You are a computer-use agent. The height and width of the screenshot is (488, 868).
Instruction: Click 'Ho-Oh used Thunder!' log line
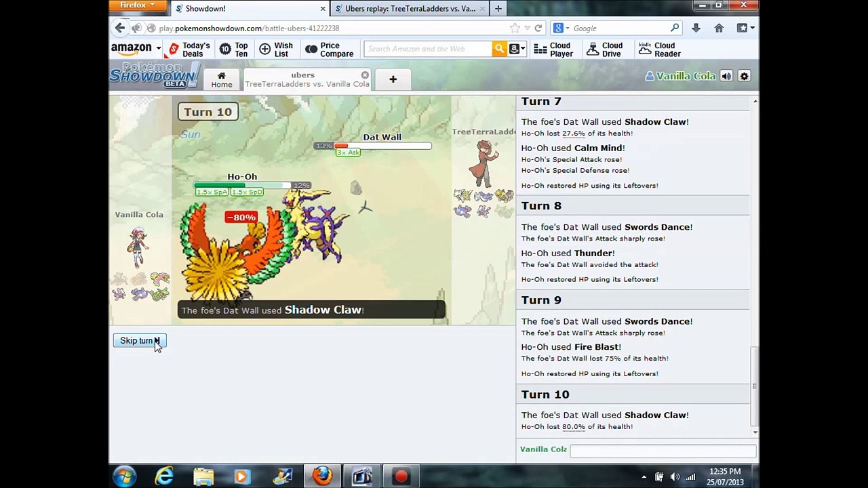[568, 253]
